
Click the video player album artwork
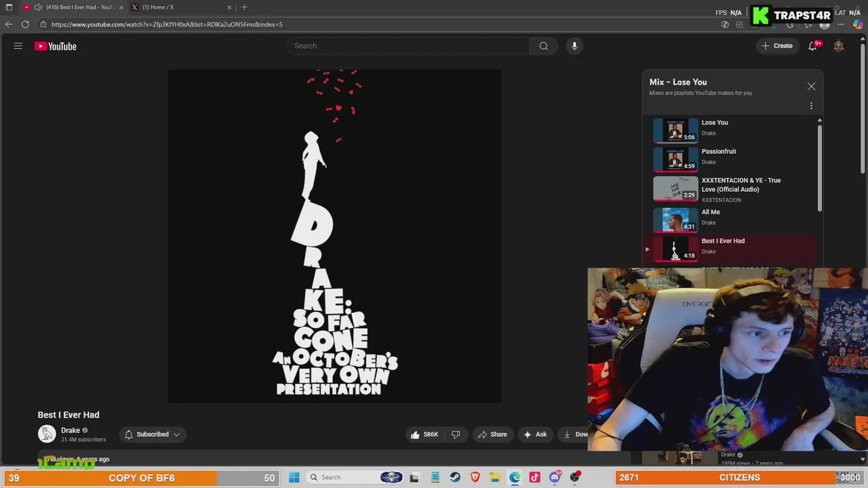(334, 236)
